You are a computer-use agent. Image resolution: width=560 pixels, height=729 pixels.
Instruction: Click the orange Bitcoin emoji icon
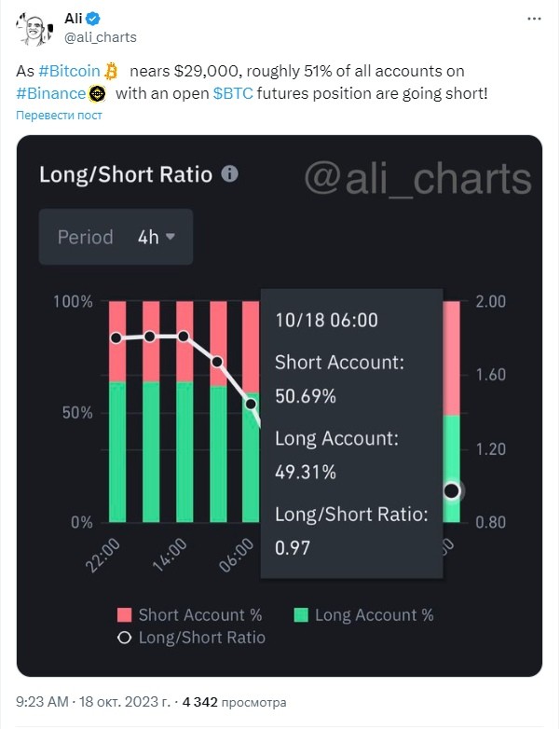111,71
